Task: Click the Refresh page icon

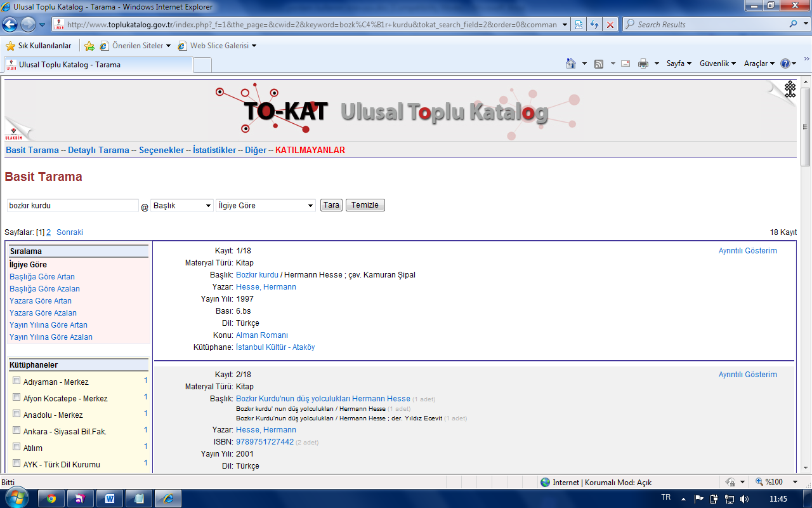Action: pos(594,25)
